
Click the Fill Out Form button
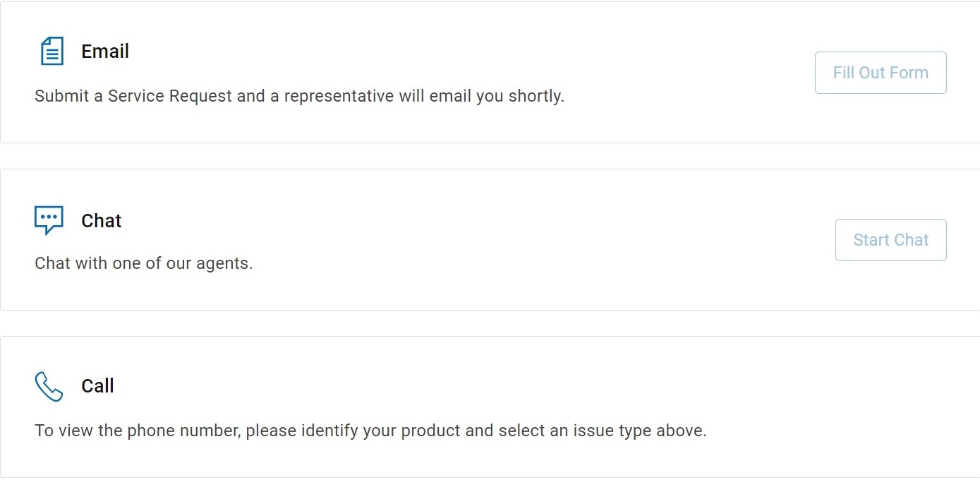click(880, 72)
